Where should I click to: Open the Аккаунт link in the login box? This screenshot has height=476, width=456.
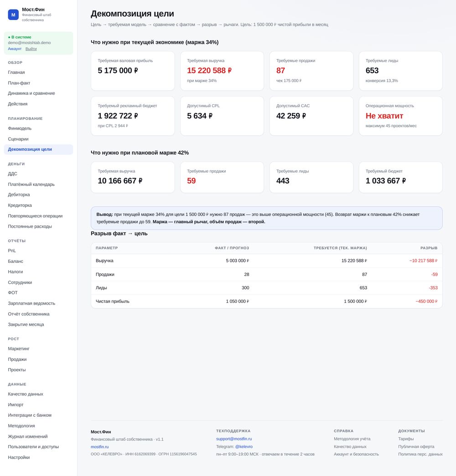pyautogui.click(x=15, y=49)
